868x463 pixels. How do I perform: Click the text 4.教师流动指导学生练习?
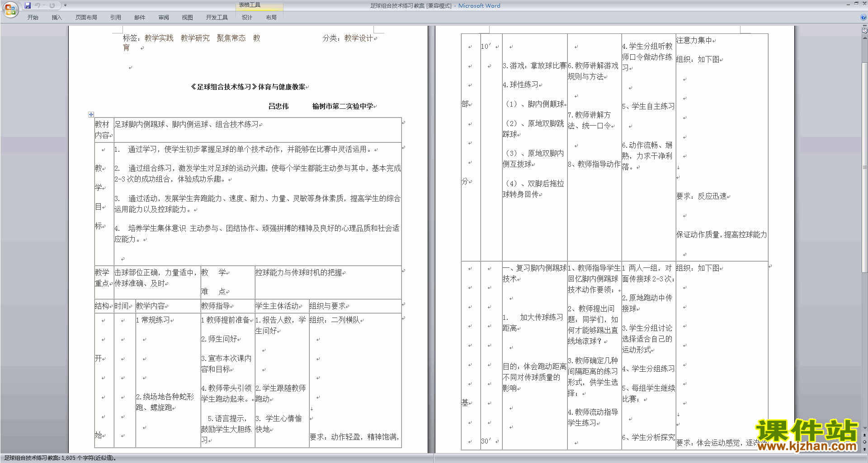click(x=593, y=417)
